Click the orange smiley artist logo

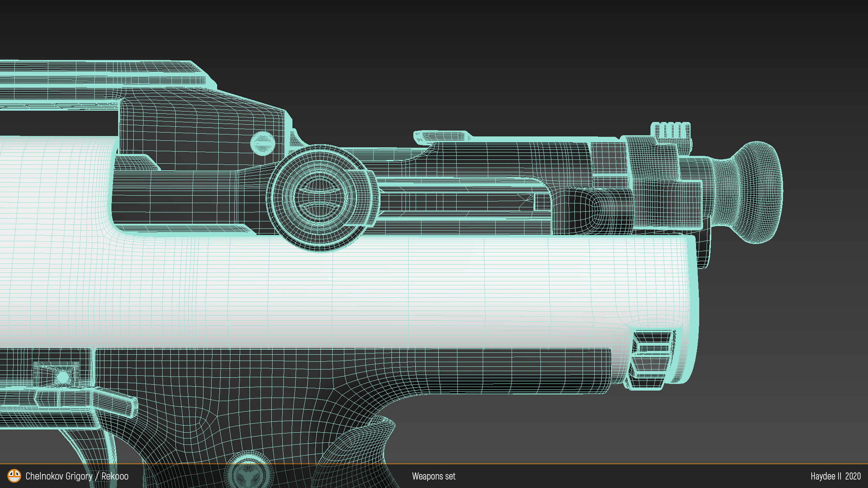coord(15,476)
